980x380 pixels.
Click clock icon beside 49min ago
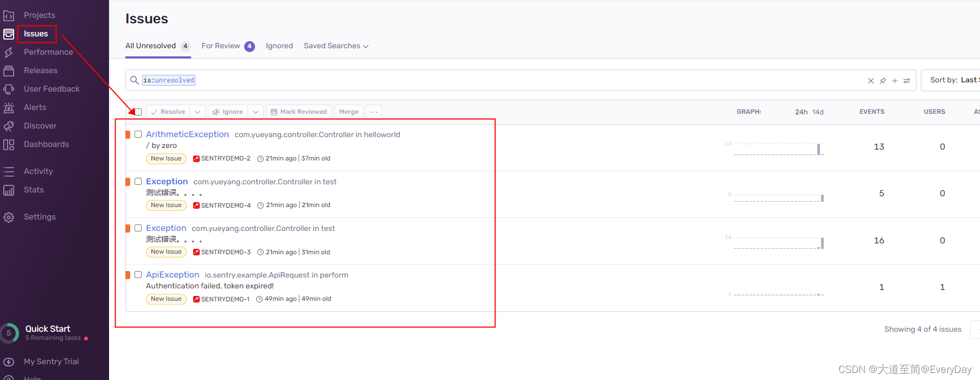point(259,299)
